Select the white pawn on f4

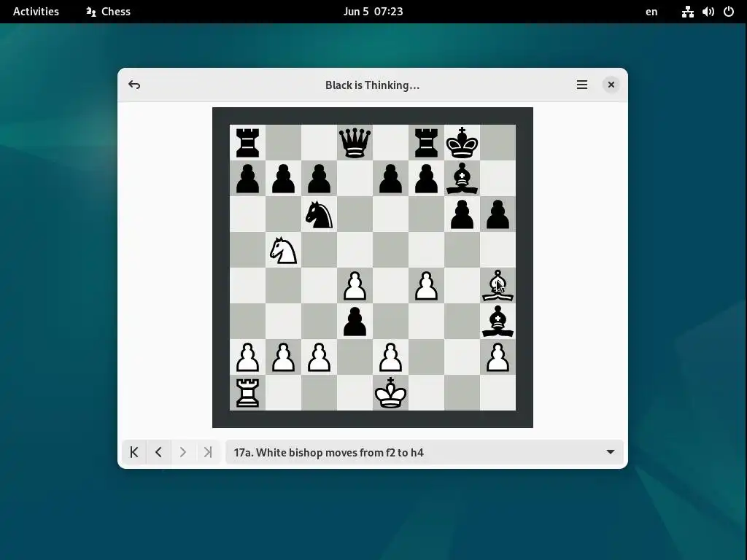[x=426, y=285]
